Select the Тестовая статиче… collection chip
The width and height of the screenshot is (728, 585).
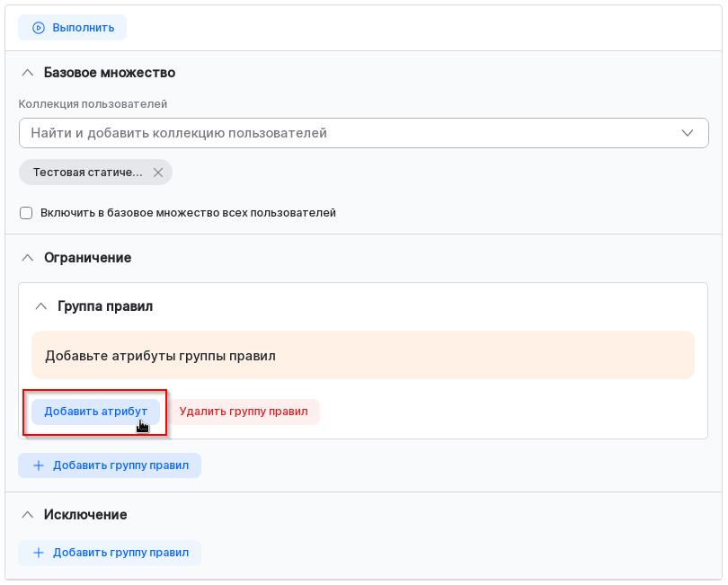(x=87, y=173)
